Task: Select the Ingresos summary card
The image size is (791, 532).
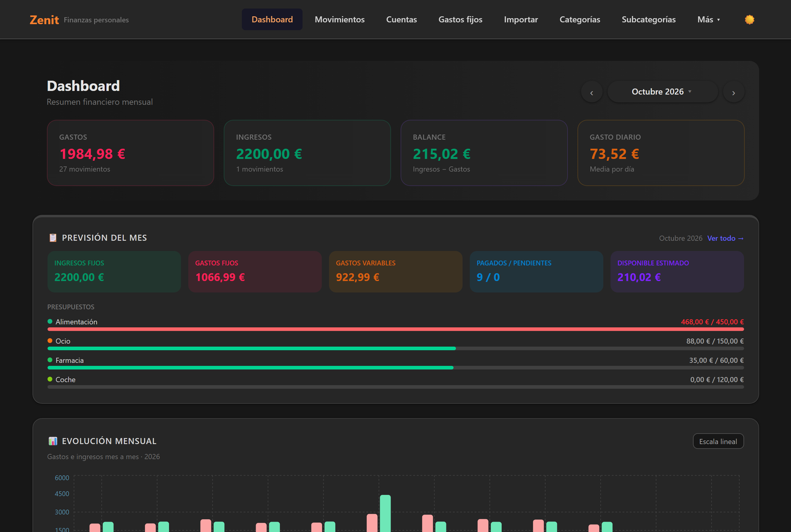Action: (308, 153)
